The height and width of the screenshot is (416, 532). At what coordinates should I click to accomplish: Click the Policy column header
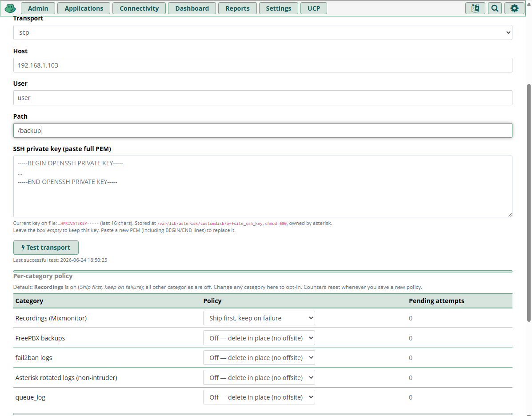tap(212, 300)
